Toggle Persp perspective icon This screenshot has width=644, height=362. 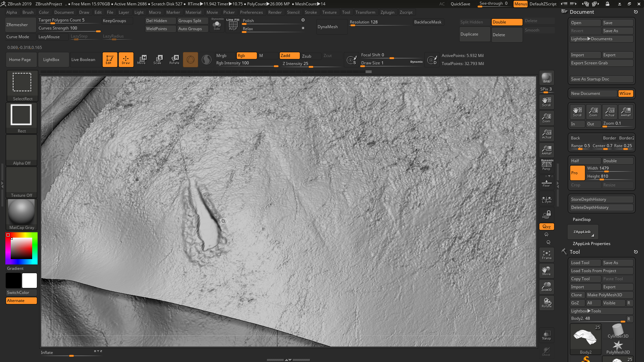(546, 165)
